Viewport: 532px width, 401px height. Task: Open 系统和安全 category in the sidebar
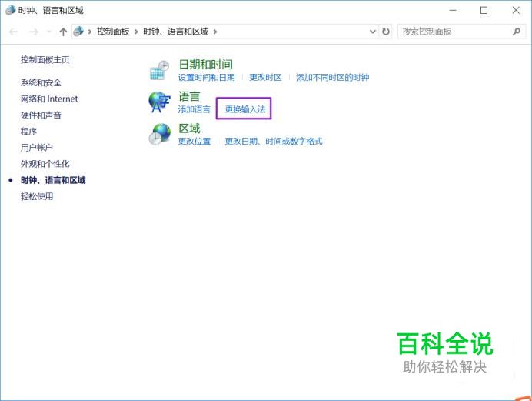41,82
